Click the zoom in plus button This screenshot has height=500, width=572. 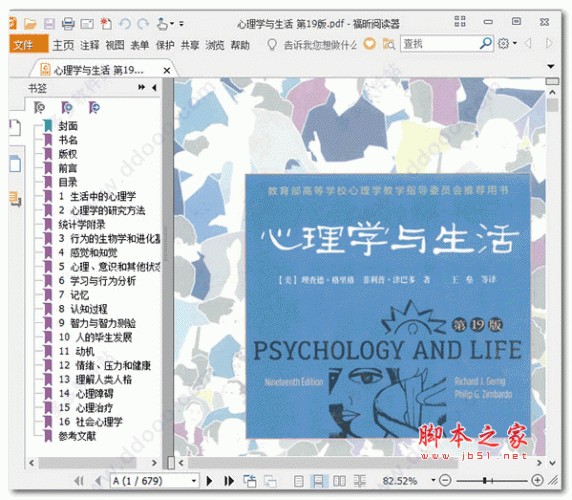point(537,480)
